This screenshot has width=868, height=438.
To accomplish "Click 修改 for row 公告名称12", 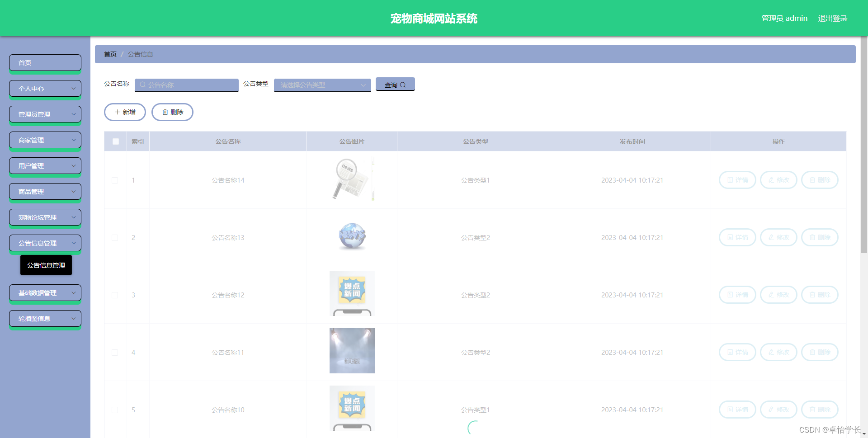I will click(778, 295).
